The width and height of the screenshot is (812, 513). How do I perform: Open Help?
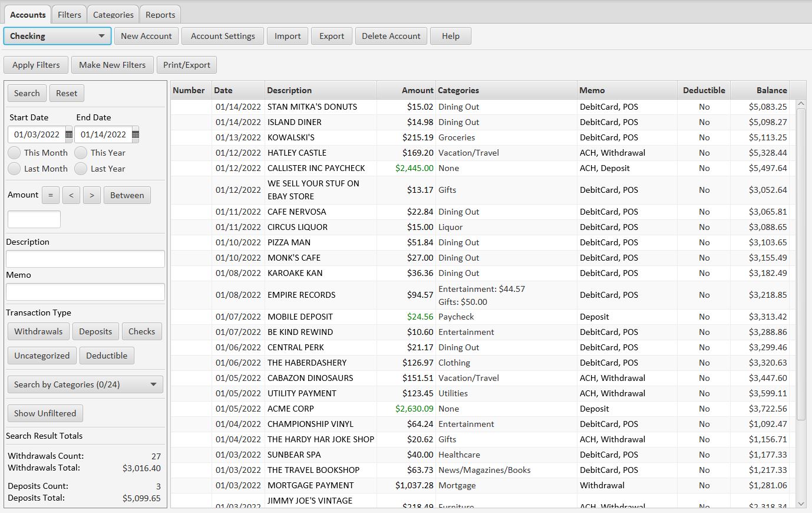click(x=451, y=36)
